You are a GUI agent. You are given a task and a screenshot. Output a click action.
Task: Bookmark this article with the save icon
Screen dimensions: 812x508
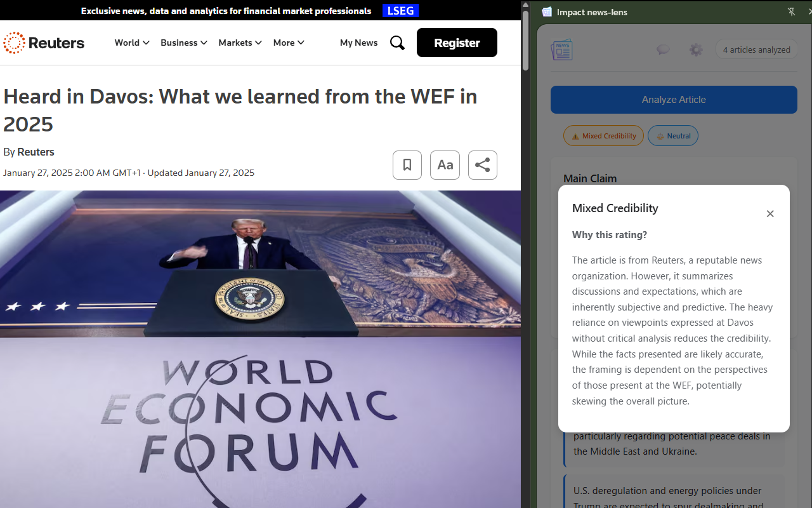(407, 165)
